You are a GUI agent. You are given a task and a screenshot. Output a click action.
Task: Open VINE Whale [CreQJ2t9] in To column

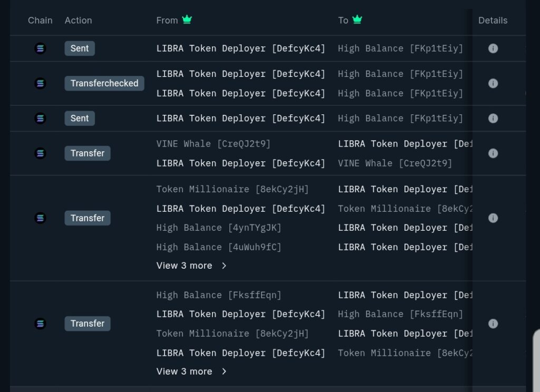(394, 163)
